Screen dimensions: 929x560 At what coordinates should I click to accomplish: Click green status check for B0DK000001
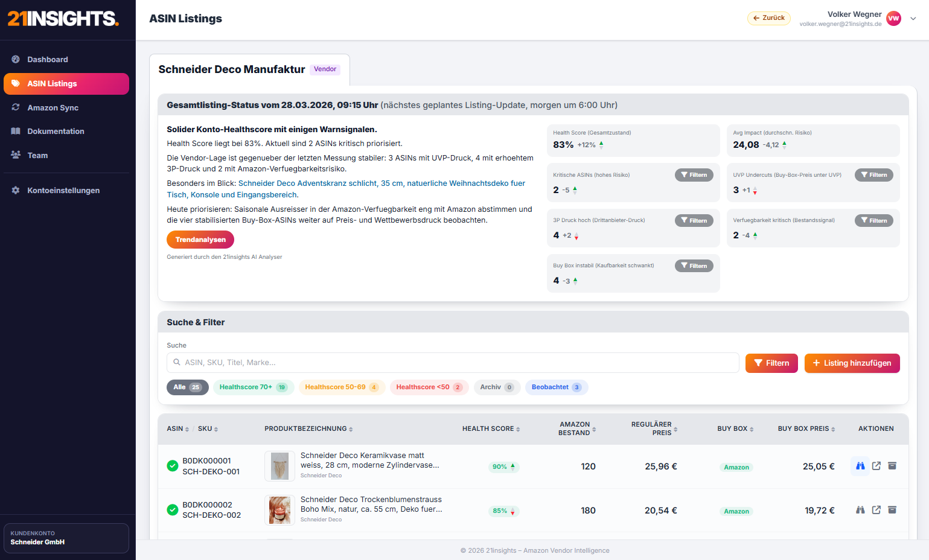click(x=173, y=466)
